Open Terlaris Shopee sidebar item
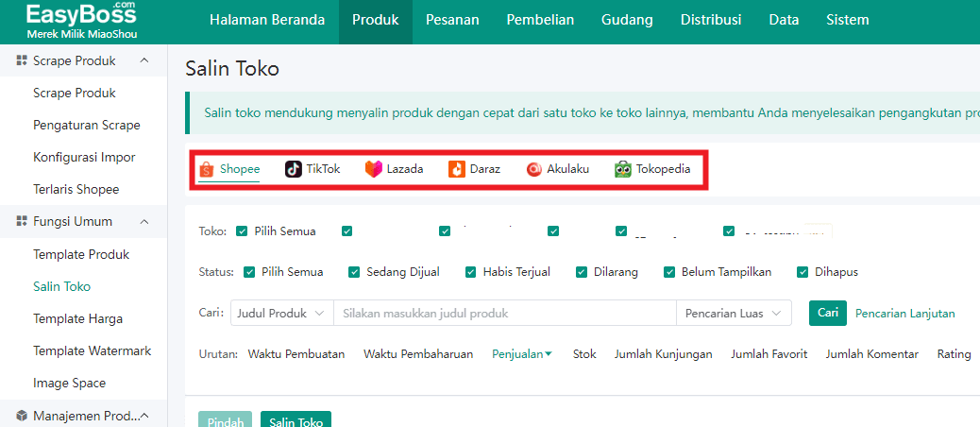Viewport: 980px width, 427px height. tap(76, 190)
